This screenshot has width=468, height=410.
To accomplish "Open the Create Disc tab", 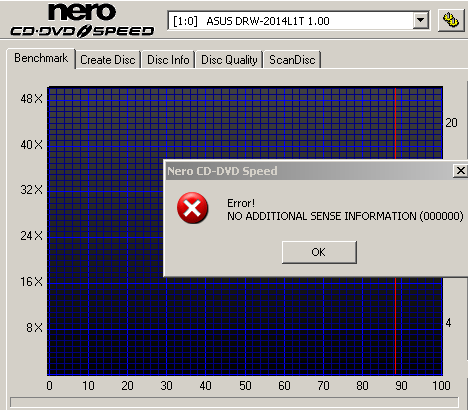I will 108,60.
